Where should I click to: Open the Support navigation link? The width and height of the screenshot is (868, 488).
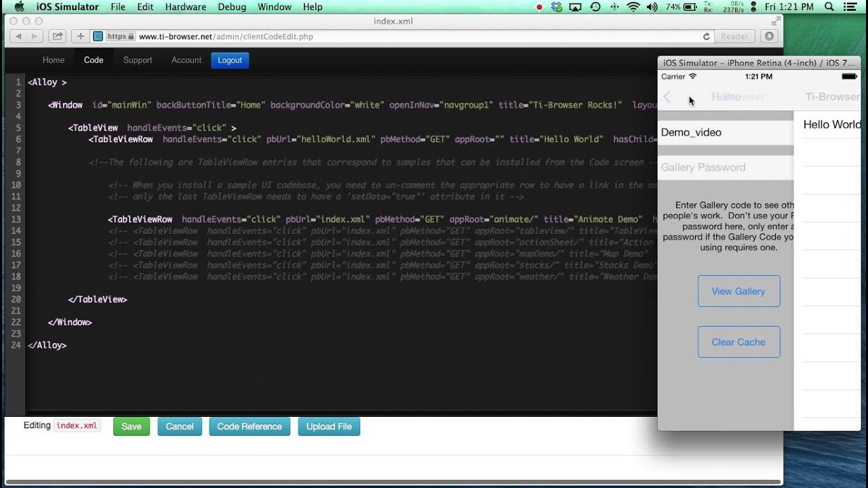(138, 60)
